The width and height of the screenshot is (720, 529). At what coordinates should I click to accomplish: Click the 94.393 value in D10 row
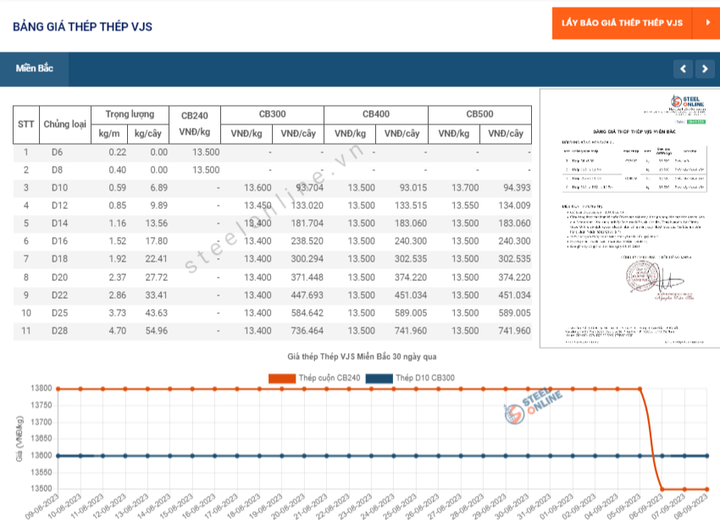click(x=517, y=188)
